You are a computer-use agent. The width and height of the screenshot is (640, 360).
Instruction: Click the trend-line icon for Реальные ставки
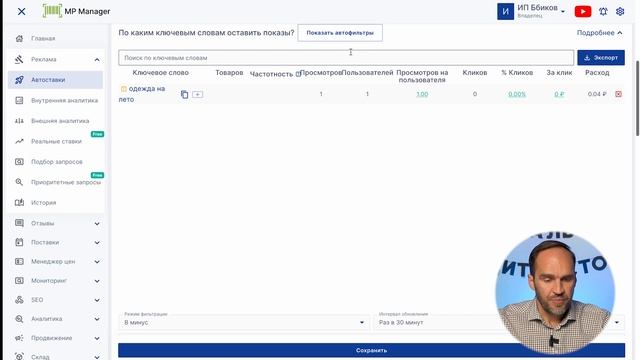(x=19, y=141)
